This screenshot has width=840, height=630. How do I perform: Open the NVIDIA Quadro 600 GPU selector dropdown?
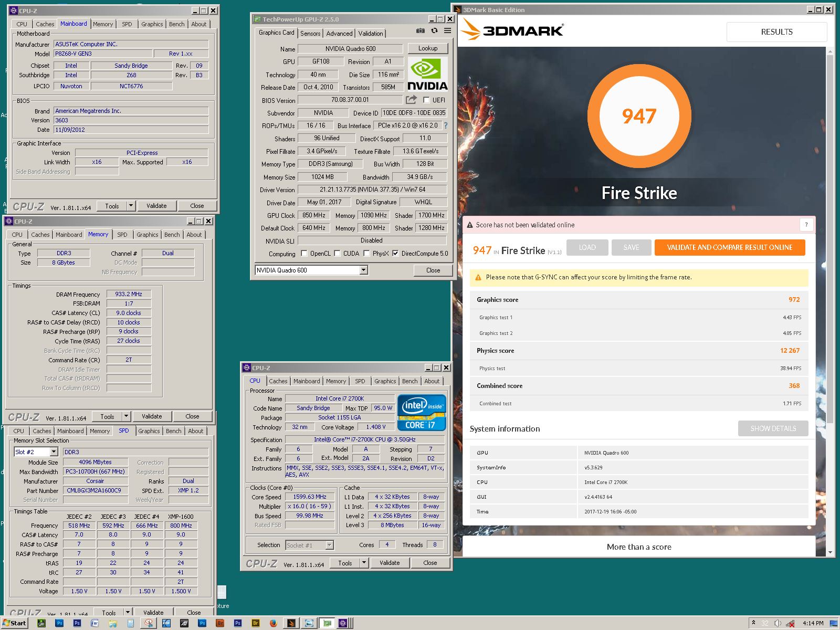tap(363, 270)
